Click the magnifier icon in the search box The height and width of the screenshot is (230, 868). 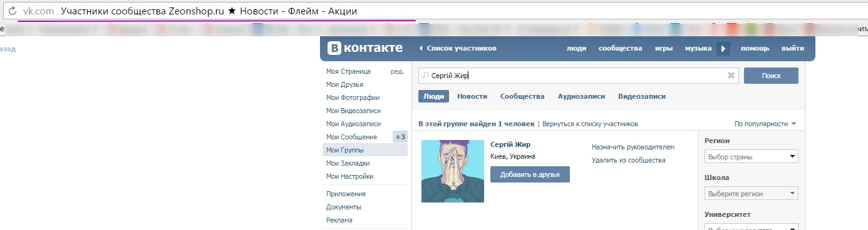coord(426,76)
